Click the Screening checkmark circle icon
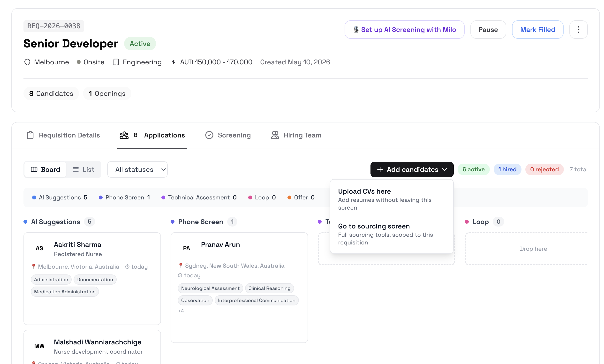The height and width of the screenshot is (364, 604). 209,135
